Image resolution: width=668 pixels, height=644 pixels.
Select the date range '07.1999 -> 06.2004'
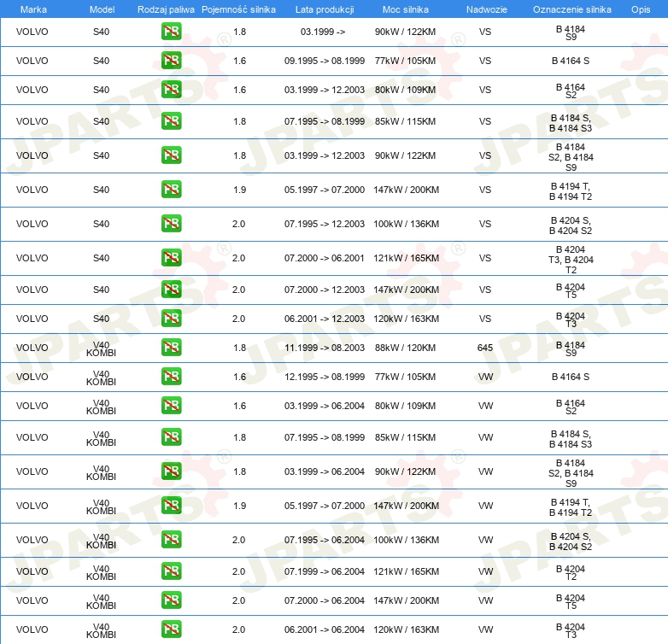coord(325,571)
